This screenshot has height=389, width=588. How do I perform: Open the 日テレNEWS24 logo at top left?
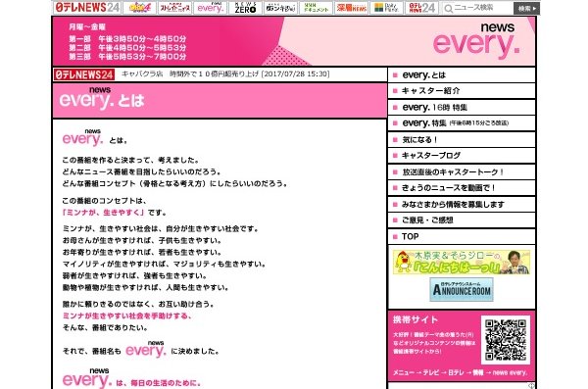[x=87, y=7]
